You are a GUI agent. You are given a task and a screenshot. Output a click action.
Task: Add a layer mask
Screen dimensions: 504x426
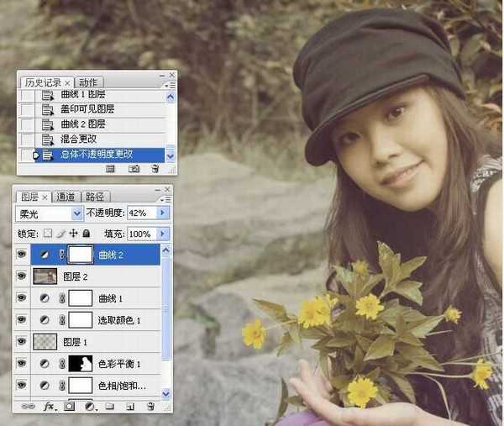tap(69, 406)
